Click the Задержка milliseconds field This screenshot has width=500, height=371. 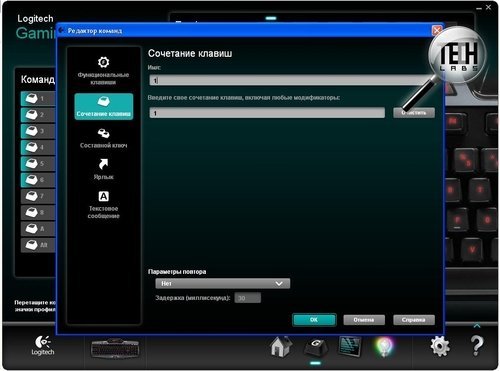[247, 298]
